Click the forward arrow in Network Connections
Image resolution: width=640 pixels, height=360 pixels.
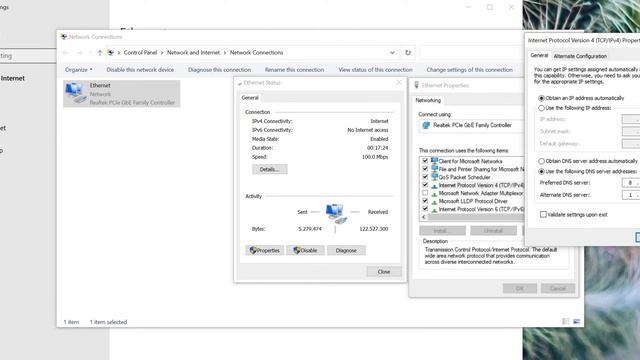pyautogui.click(x=80, y=53)
